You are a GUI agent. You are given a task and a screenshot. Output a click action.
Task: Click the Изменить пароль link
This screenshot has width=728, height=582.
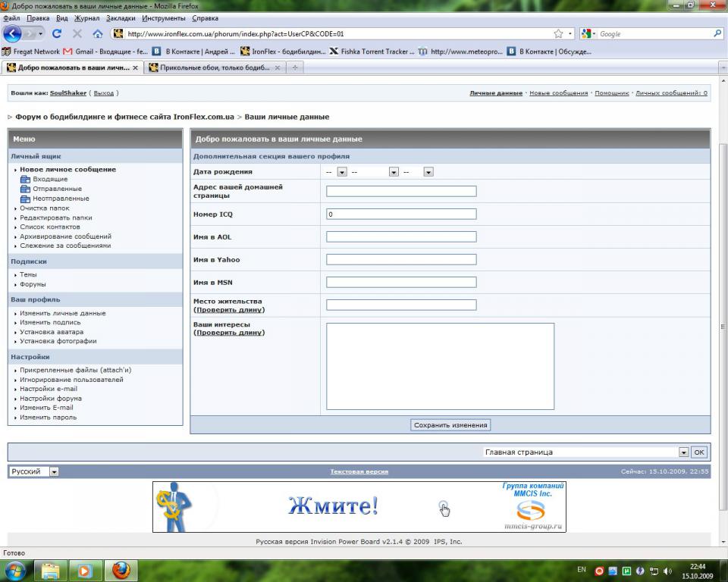[48, 417]
